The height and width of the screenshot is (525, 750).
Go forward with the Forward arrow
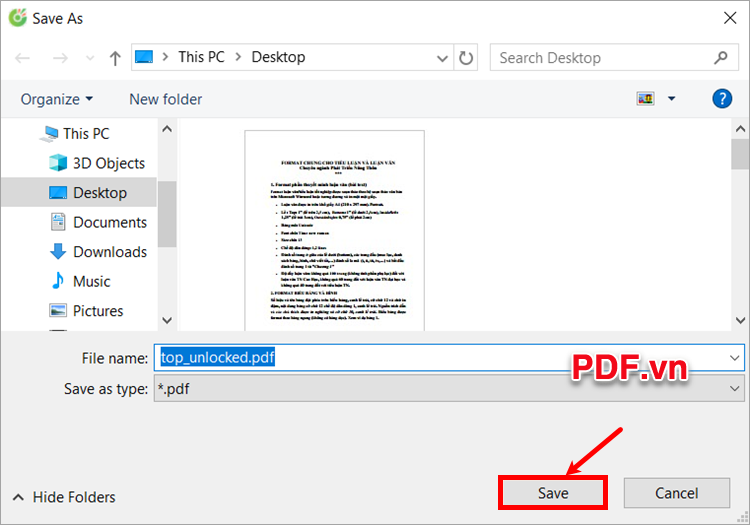point(60,58)
